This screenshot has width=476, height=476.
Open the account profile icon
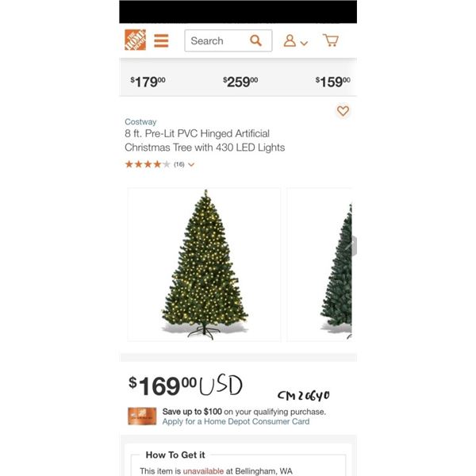coord(290,40)
